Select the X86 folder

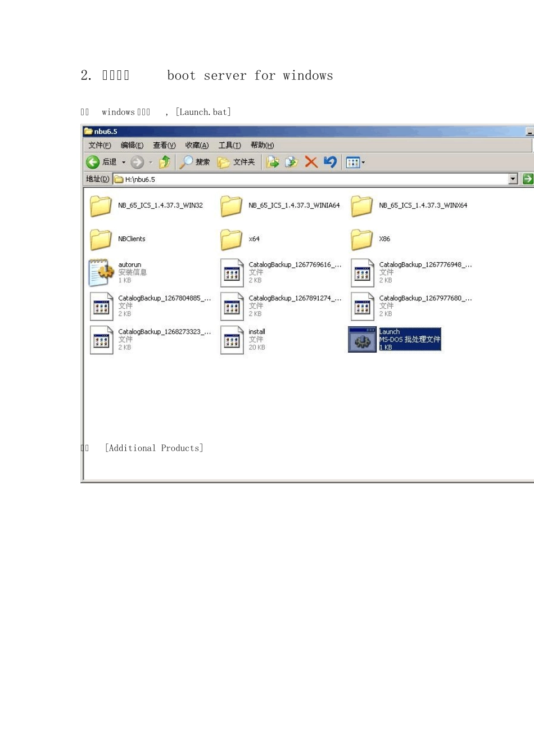tap(370, 239)
